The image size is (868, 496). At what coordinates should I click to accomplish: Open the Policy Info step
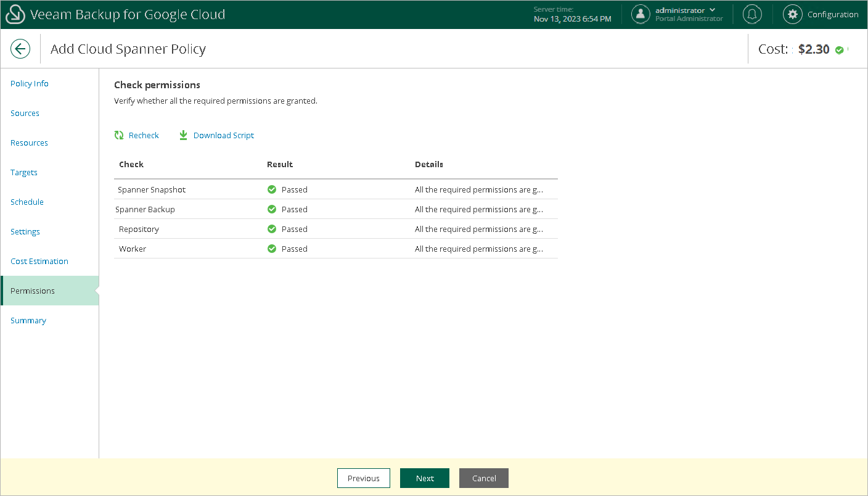(x=30, y=83)
